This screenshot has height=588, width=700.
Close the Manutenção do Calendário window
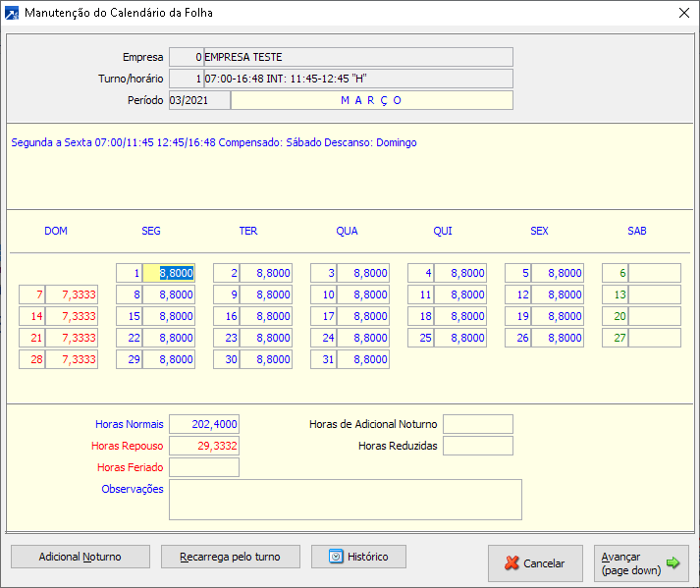683,13
